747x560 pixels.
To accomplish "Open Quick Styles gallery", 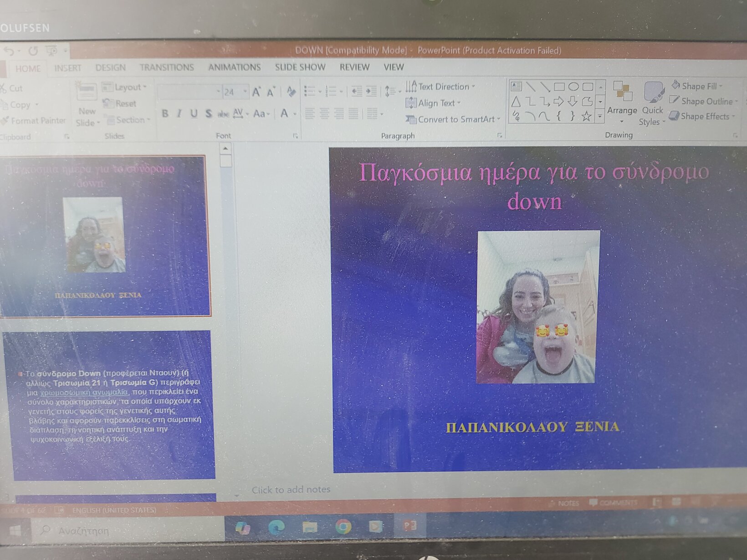I will click(652, 103).
